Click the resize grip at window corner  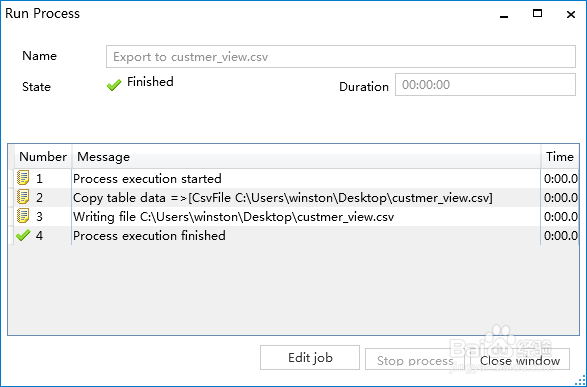pos(580,380)
